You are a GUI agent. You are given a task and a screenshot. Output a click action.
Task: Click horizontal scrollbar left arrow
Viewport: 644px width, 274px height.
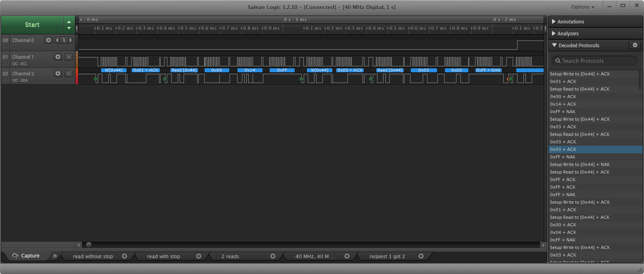(x=79, y=245)
